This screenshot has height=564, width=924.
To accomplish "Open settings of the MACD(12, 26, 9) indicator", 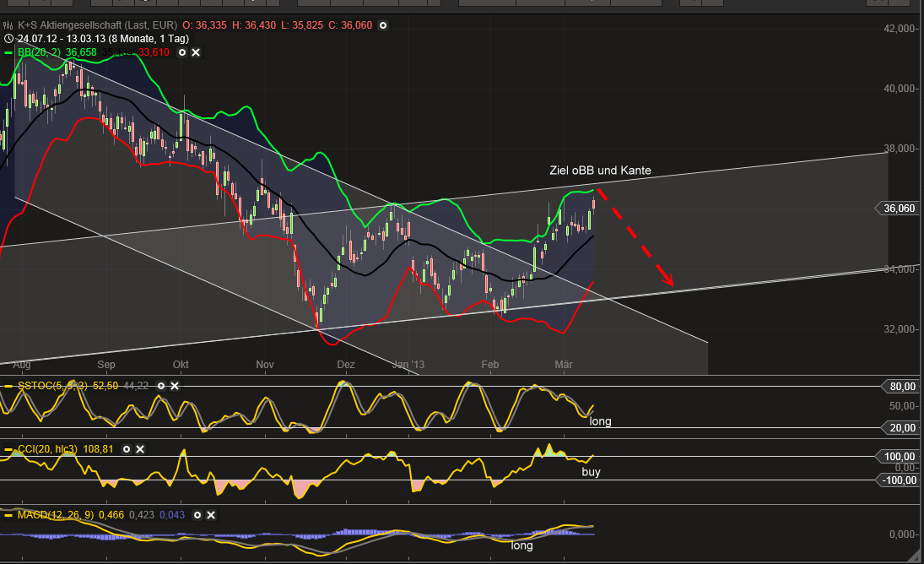I will [197, 515].
